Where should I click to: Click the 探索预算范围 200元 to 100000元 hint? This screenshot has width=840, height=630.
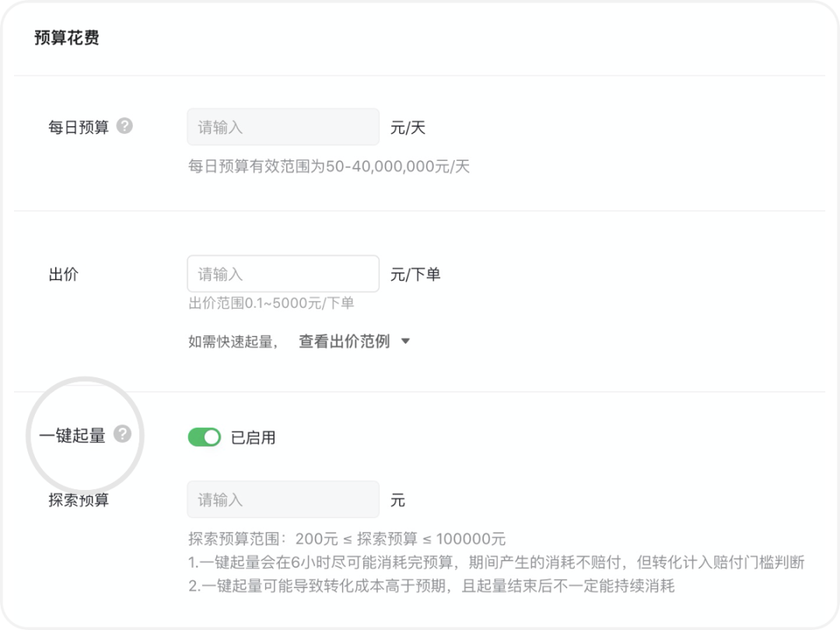tap(347, 538)
